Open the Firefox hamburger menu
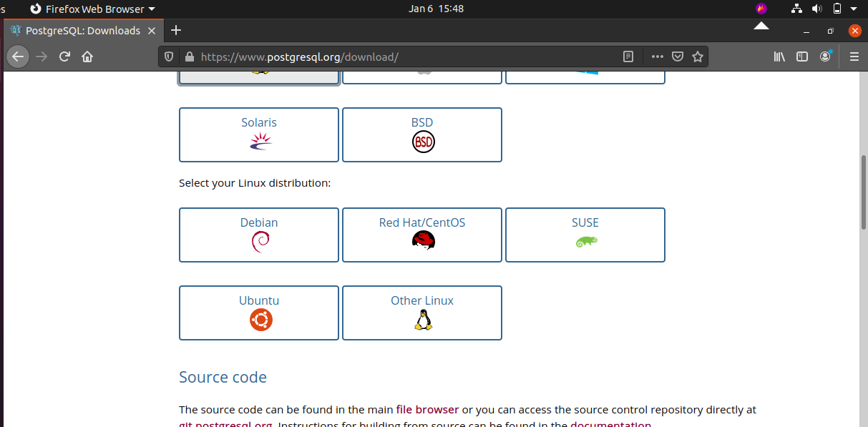Image resolution: width=868 pixels, height=427 pixels. (x=854, y=57)
